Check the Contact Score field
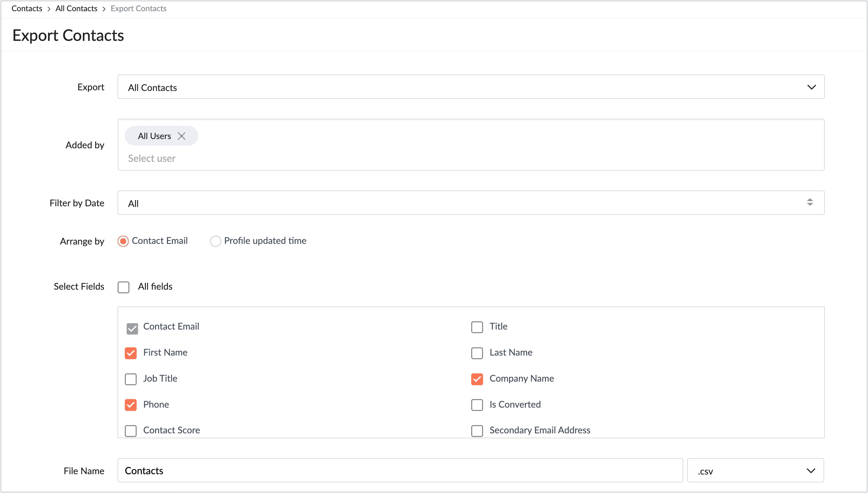The image size is (868, 493). 131,431
